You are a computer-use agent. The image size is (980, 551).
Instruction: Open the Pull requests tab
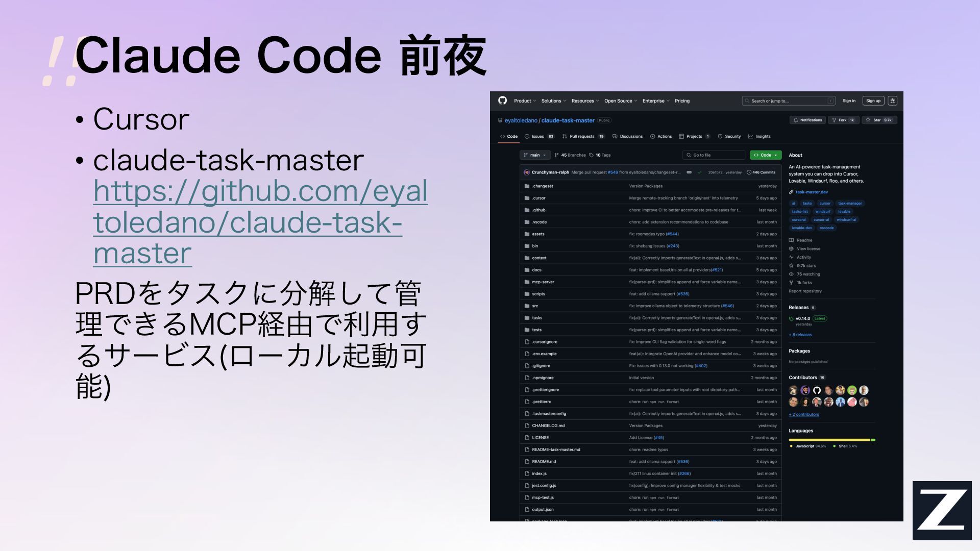click(583, 137)
